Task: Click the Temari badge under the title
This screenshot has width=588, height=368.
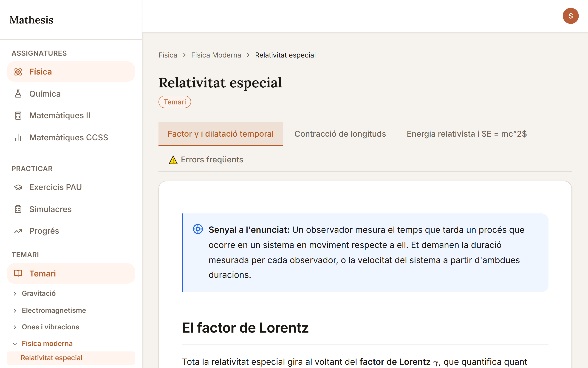Action: [x=175, y=102]
